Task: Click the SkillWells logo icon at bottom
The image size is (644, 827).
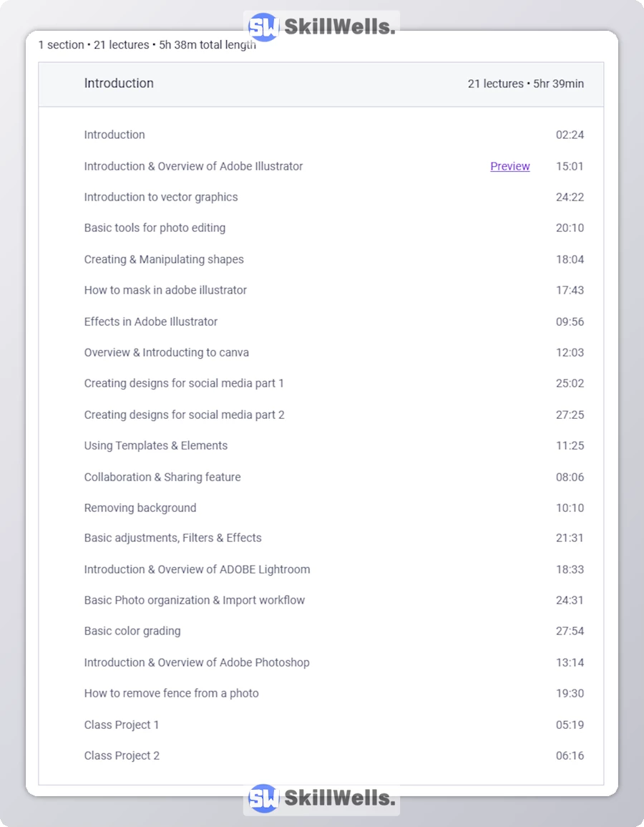Action: tap(263, 798)
